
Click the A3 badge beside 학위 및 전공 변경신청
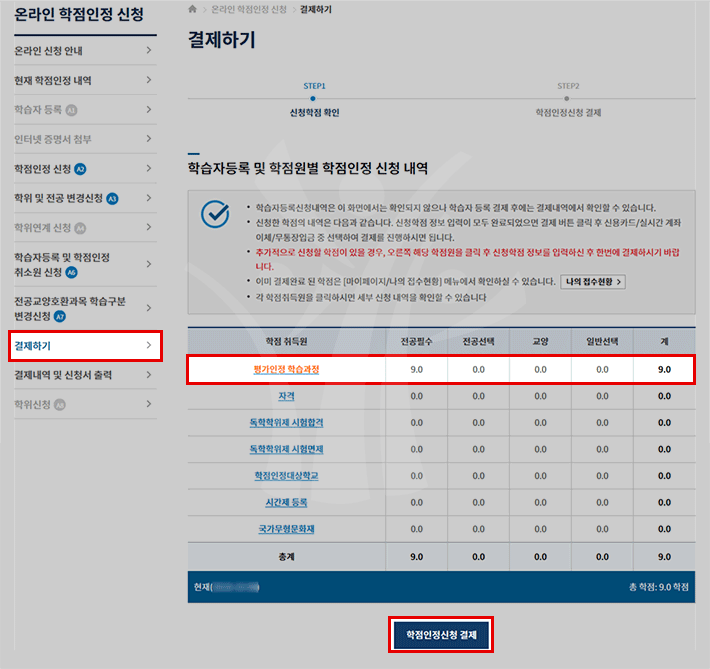click(x=112, y=198)
